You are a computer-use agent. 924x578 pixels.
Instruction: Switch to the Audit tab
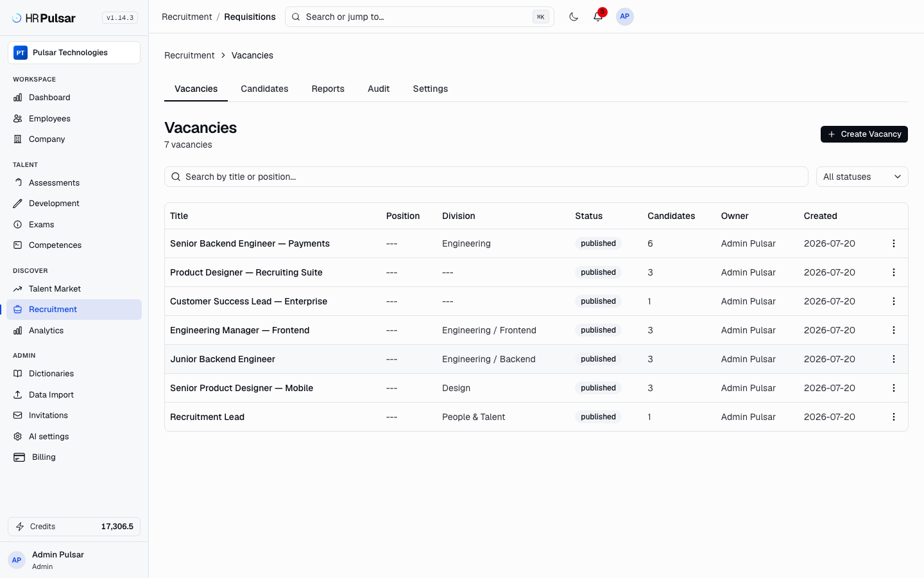pos(379,89)
